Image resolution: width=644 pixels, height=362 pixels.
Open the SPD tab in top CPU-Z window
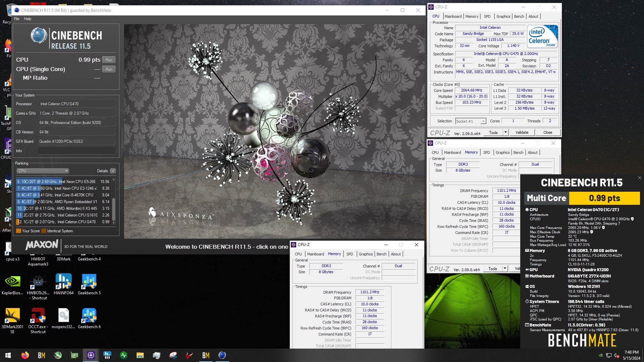[487, 16]
